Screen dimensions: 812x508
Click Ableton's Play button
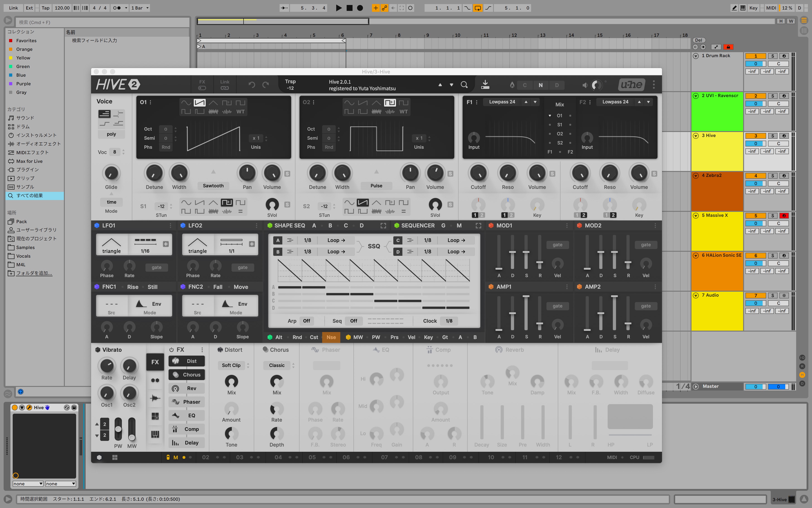pyautogui.click(x=339, y=8)
